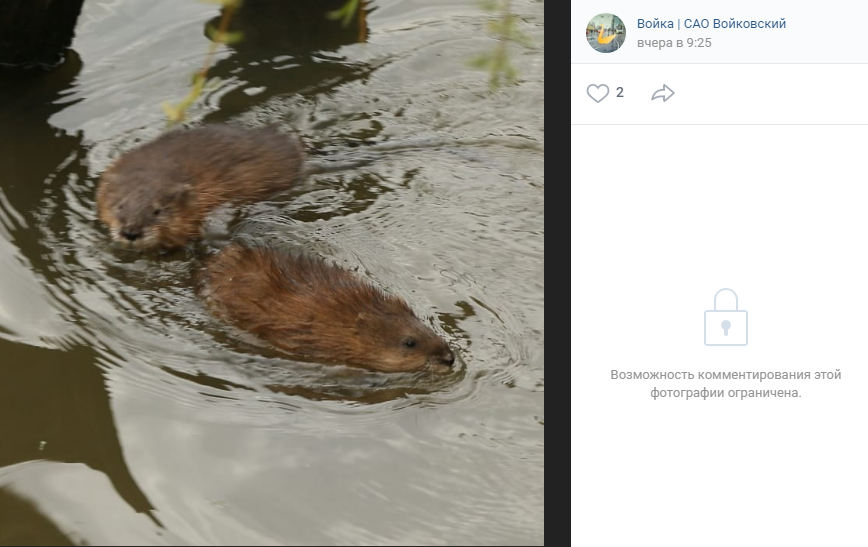This screenshot has width=868, height=547.
Task: Click the padlock icon in comments area
Action: 726,317
